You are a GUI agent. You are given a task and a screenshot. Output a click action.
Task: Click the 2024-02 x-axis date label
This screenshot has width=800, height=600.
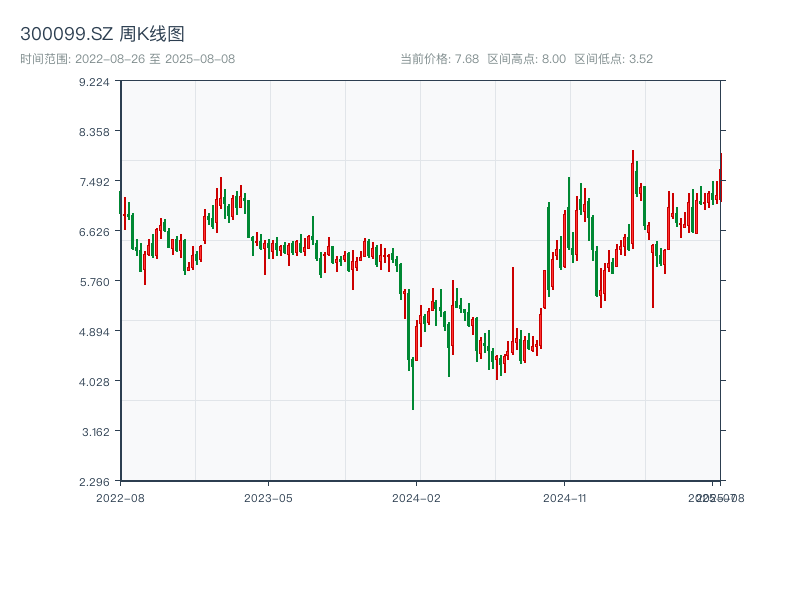(417, 497)
